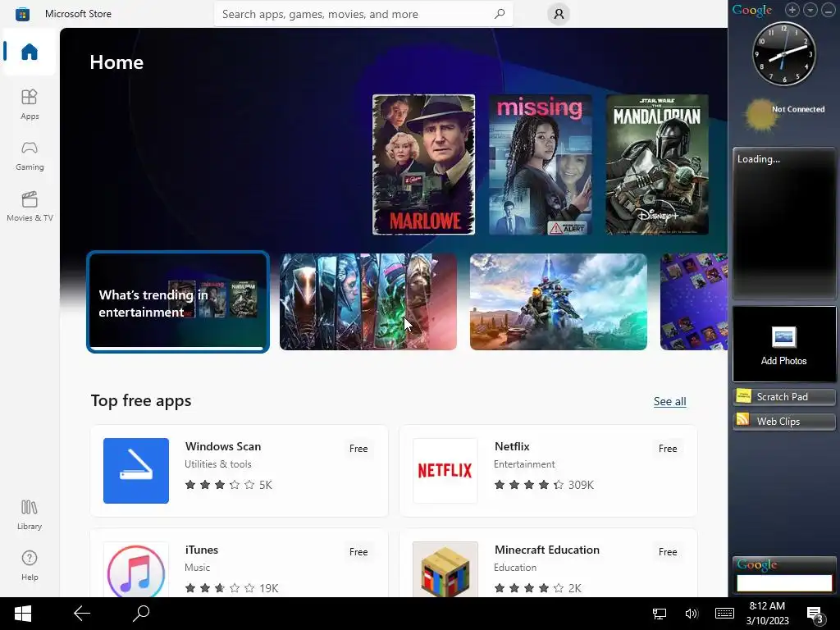Click the taskbar back arrow

click(x=82, y=614)
